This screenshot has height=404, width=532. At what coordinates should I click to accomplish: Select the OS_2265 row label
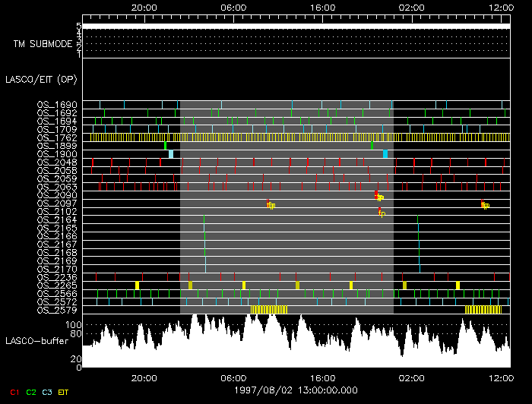(x=57, y=286)
